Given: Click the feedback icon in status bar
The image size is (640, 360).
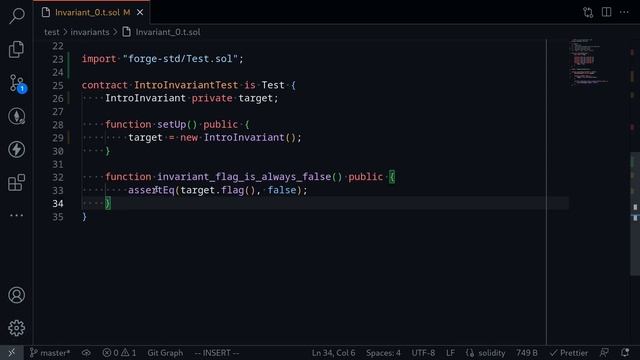Looking at the screenshot, I should 604,353.
